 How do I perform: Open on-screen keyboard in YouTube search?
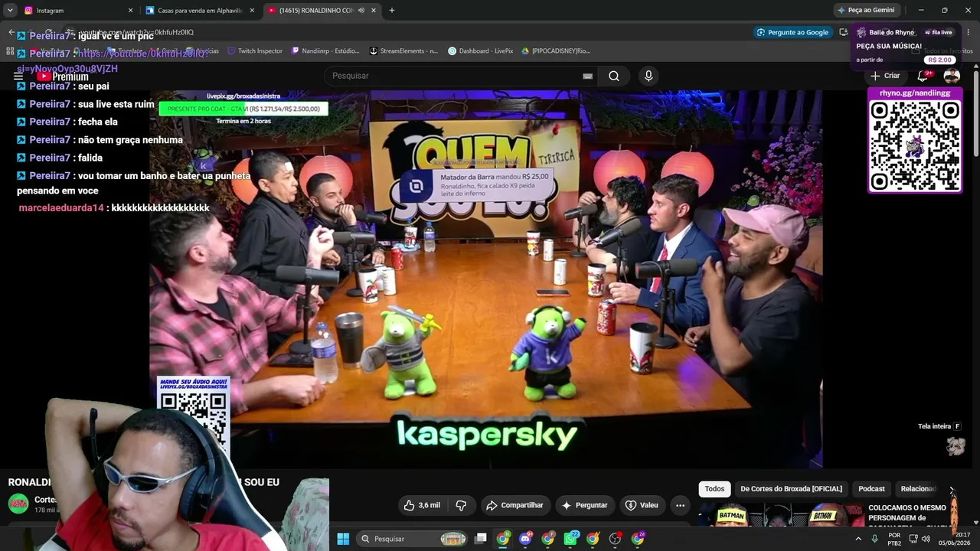587,76
